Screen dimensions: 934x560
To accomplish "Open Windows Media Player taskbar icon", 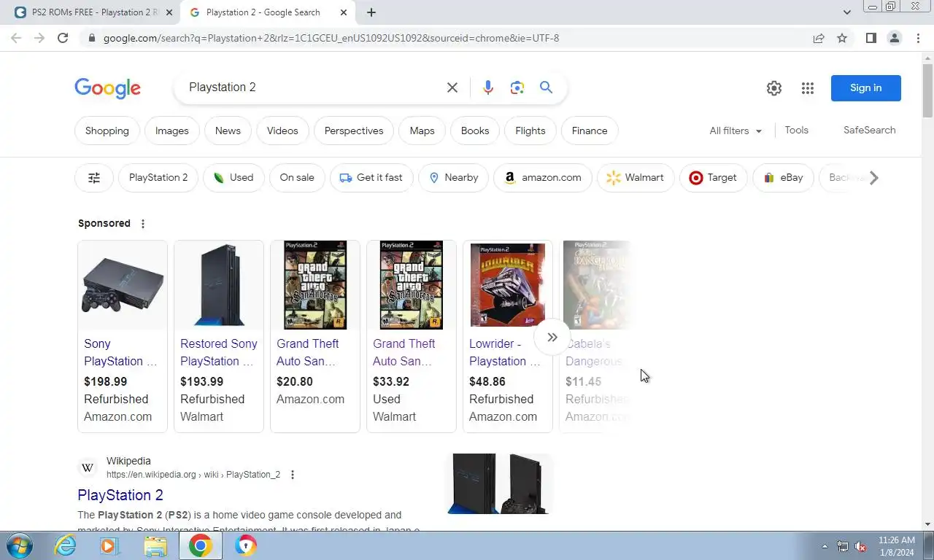I will (109, 545).
